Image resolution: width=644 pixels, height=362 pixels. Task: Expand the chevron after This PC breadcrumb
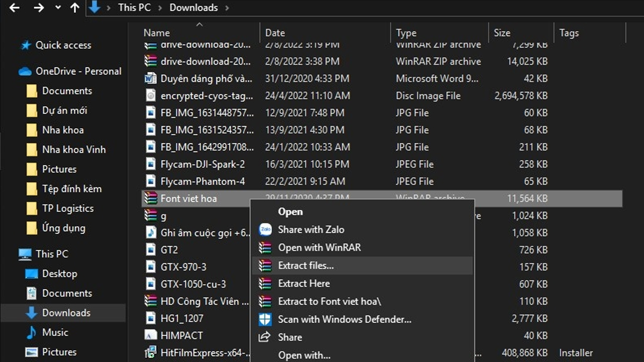coord(160,8)
